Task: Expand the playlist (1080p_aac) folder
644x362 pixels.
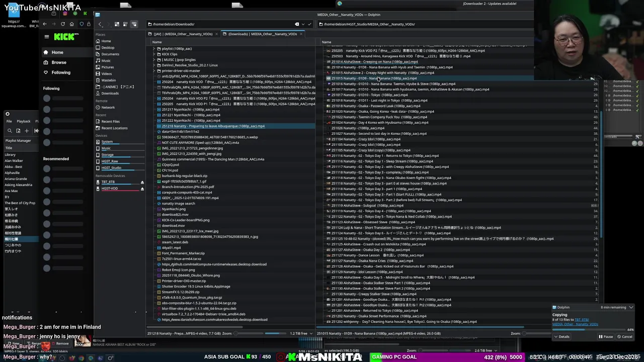Action: coord(153,49)
